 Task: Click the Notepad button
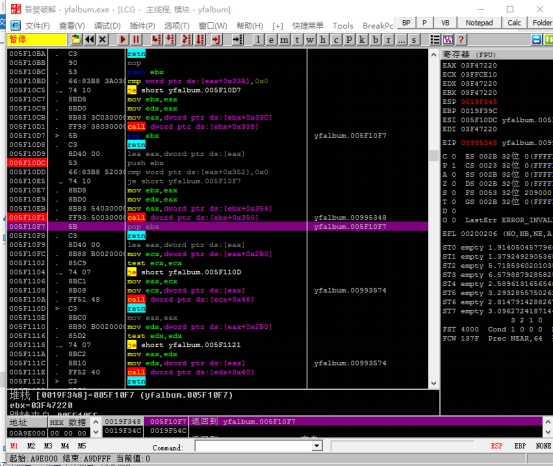point(479,23)
